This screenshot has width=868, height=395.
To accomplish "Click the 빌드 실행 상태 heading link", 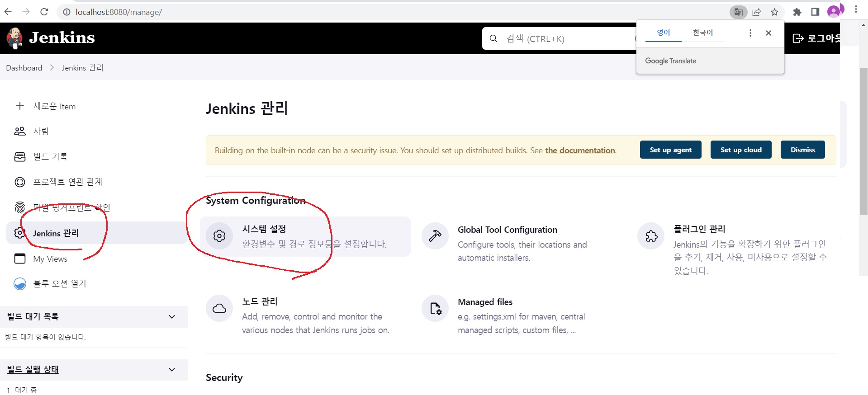I will point(33,370).
